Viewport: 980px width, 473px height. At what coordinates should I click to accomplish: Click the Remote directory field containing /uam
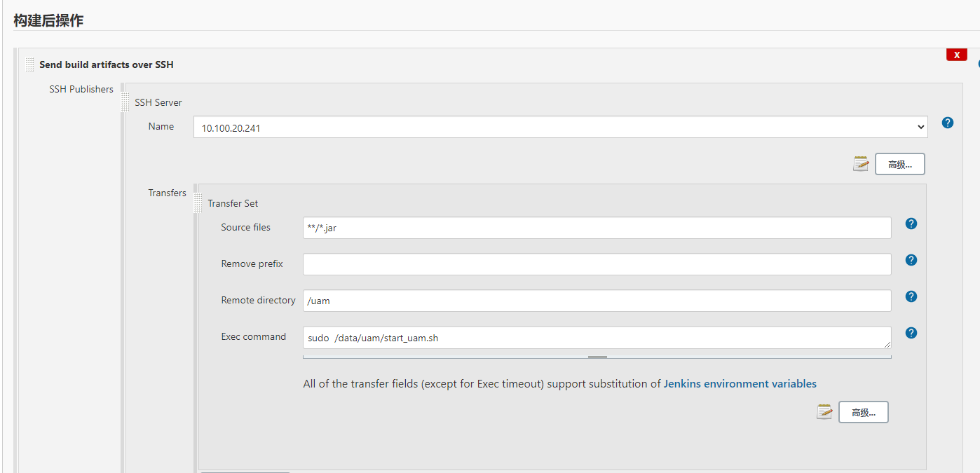pyautogui.click(x=597, y=301)
